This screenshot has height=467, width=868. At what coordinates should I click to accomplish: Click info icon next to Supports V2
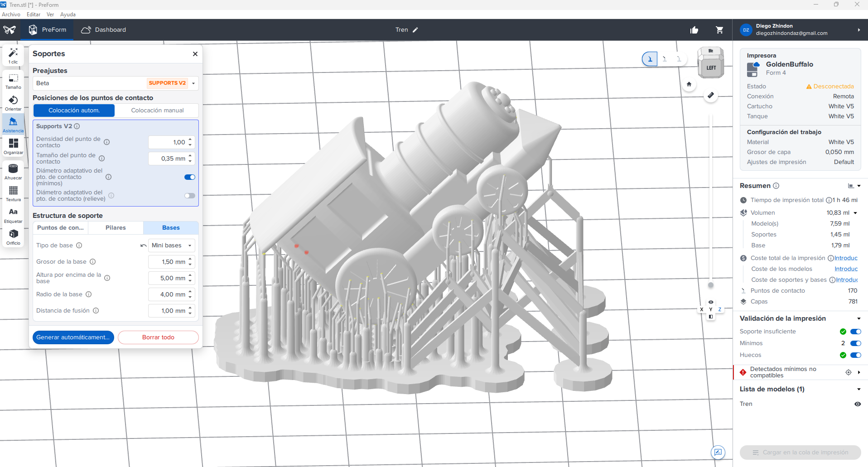click(x=77, y=126)
